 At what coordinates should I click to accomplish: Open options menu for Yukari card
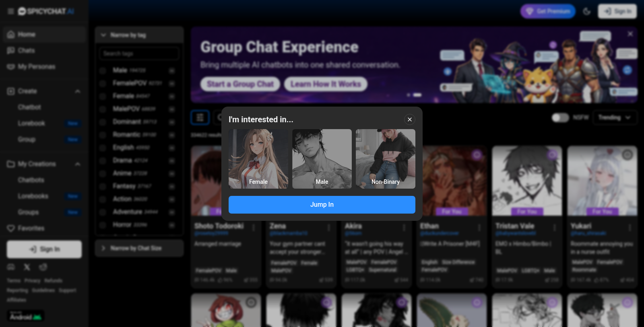point(630,228)
